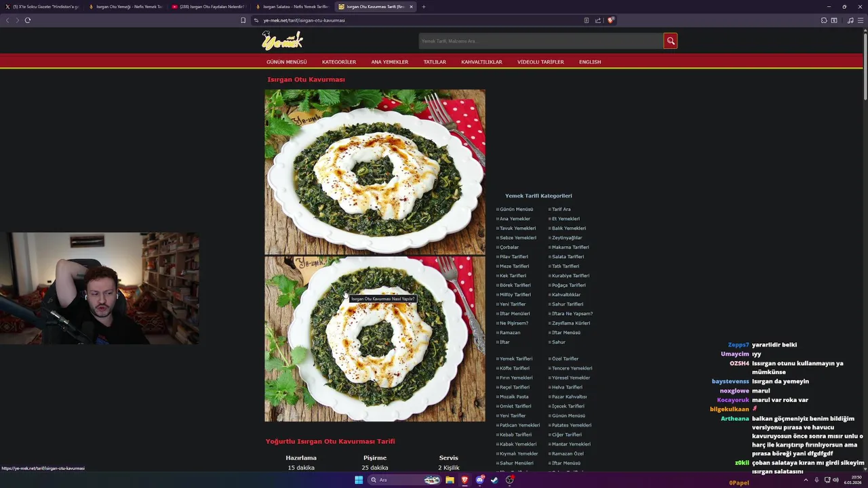The height and width of the screenshot is (488, 868).
Task: Click Yoğurtlu Isırgan Otu Kavurması Tarifi heading
Action: pos(330,441)
